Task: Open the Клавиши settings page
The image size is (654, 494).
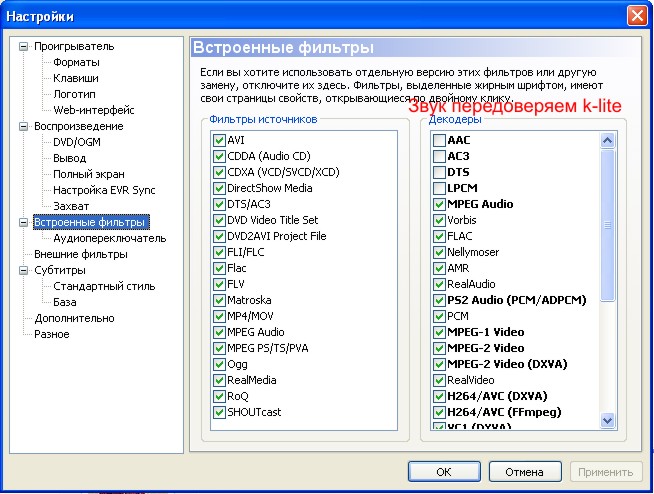Action: pos(76,78)
